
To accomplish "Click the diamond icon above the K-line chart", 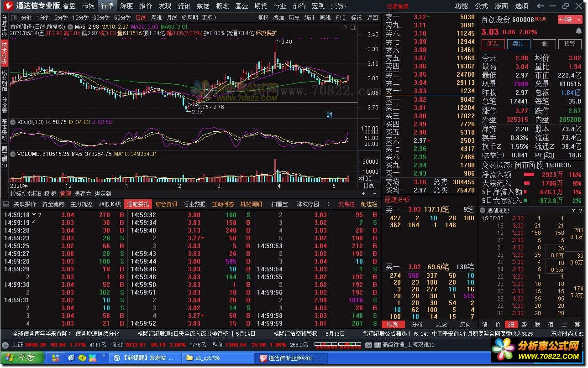I will (345, 27).
